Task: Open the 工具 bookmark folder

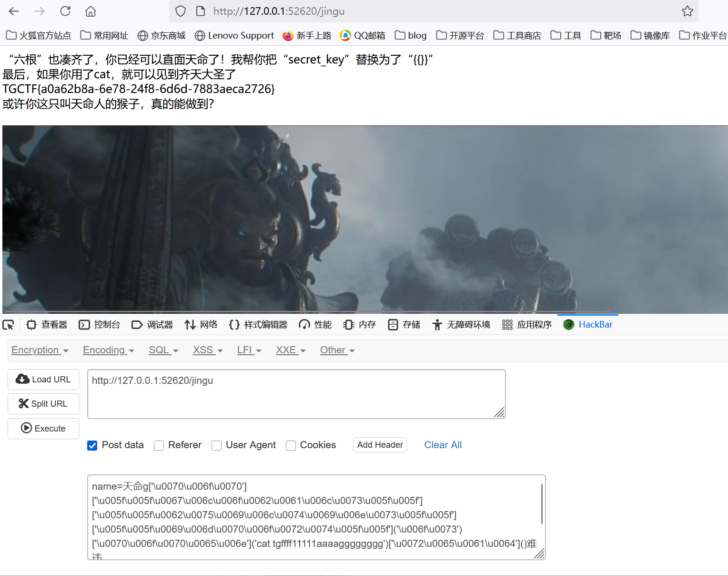Action: point(566,35)
